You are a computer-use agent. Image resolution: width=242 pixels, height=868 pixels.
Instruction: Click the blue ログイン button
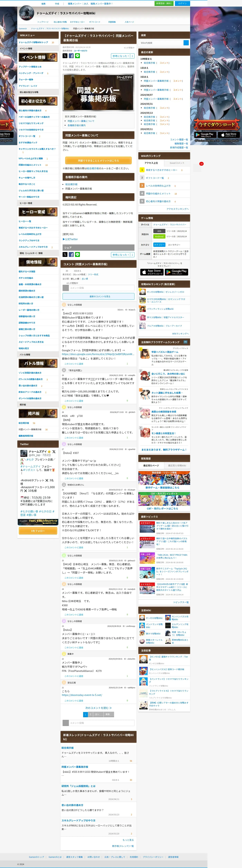point(182,3)
